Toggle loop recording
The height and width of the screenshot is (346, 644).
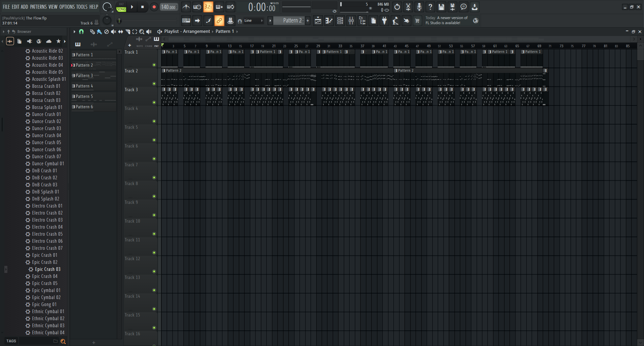(230, 7)
